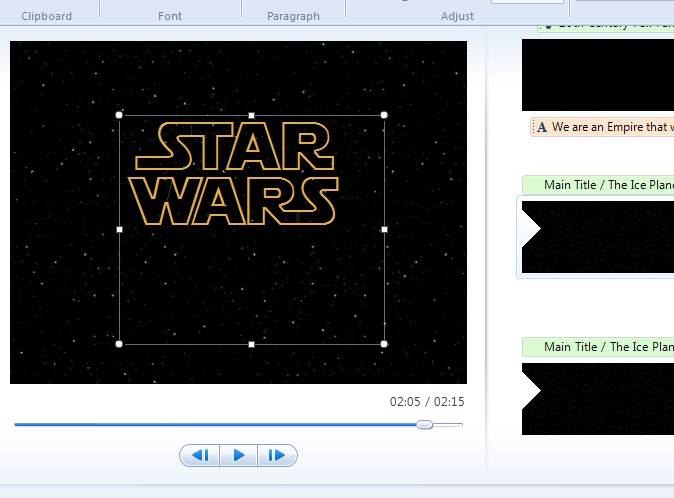Viewport: 674px width, 498px height.
Task: Select the highlighted starfield storyboard clip
Action: [x=598, y=237]
